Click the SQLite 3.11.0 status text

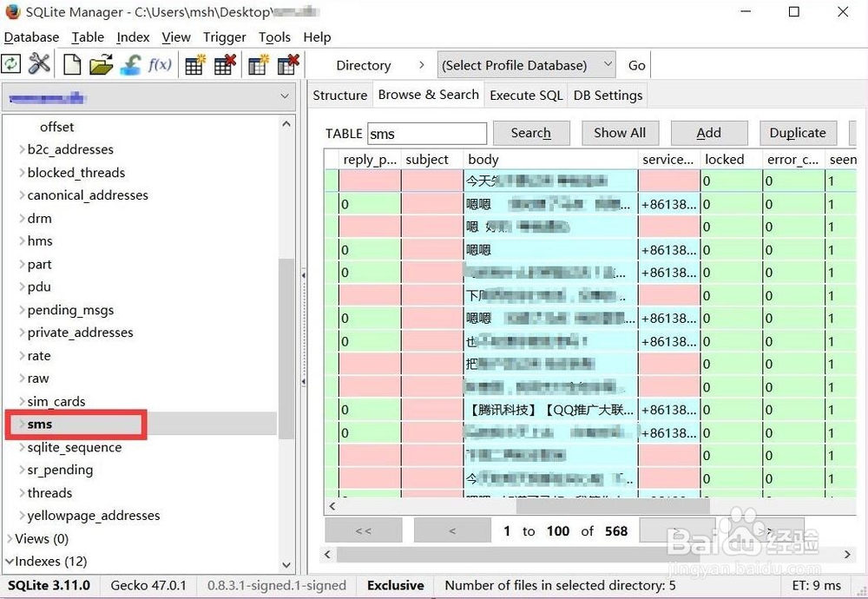pyautogui.click(x=49, y=585)
